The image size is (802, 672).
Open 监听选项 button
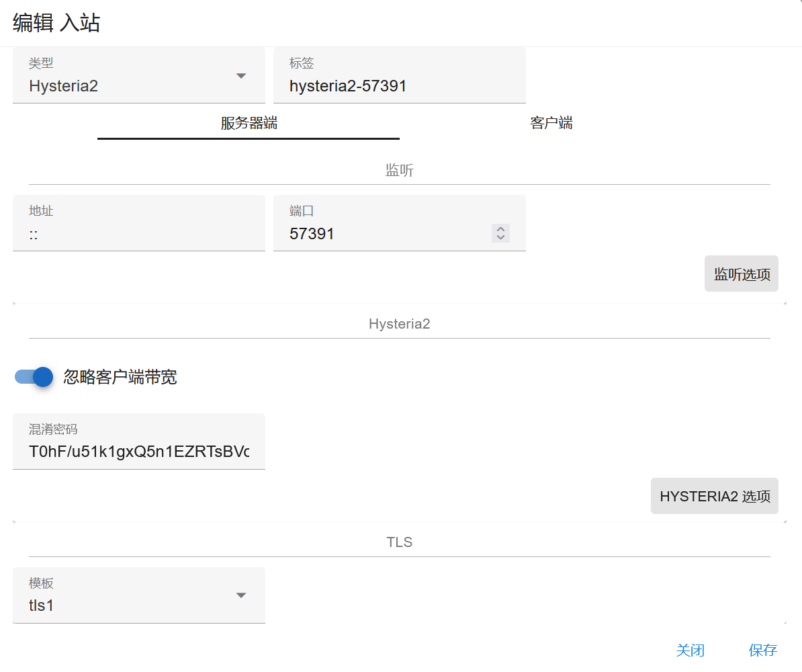741,274
